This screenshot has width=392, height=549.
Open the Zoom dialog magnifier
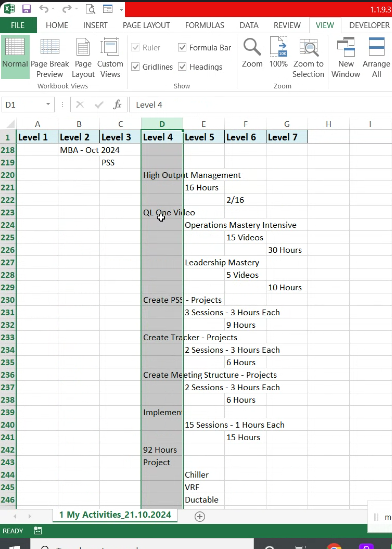point(252,53)
